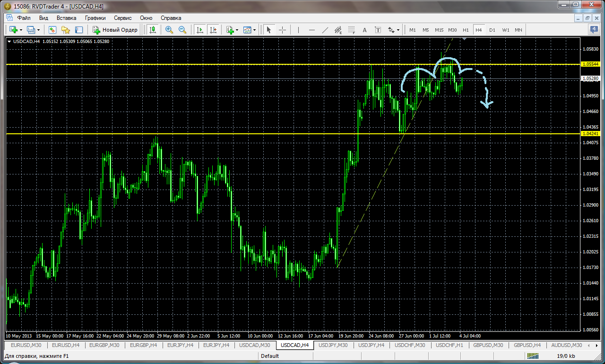Switch to the EURUSD,M30 chart tab
The height and width of the screenshot is (364, 605).
click(x=26, y=346)
